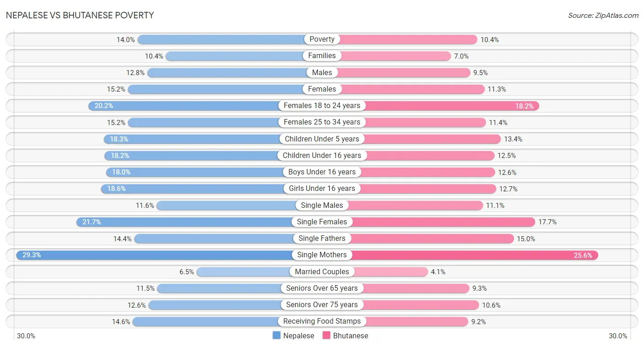Click the Married Couples label
Screen dimensions: 644x347
pos(322,271)
